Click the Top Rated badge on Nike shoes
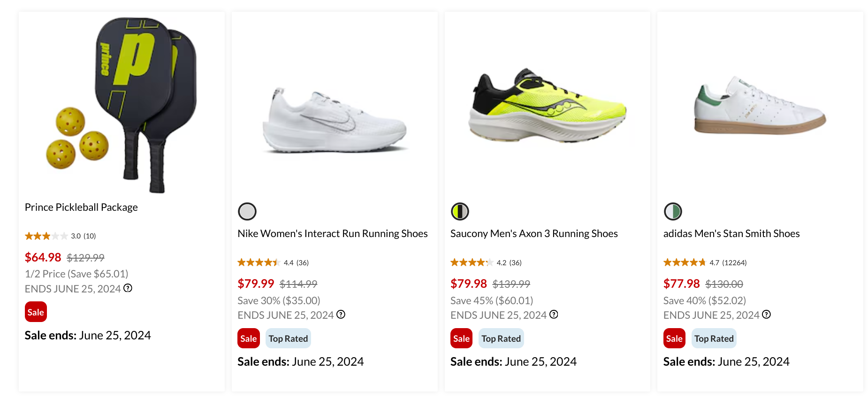Viewport: 868px width, 399px height. (288, 338)
